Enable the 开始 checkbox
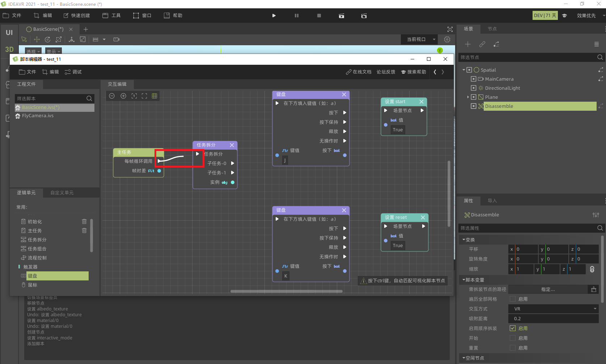The image size is (606, 364). click(513, 338)
